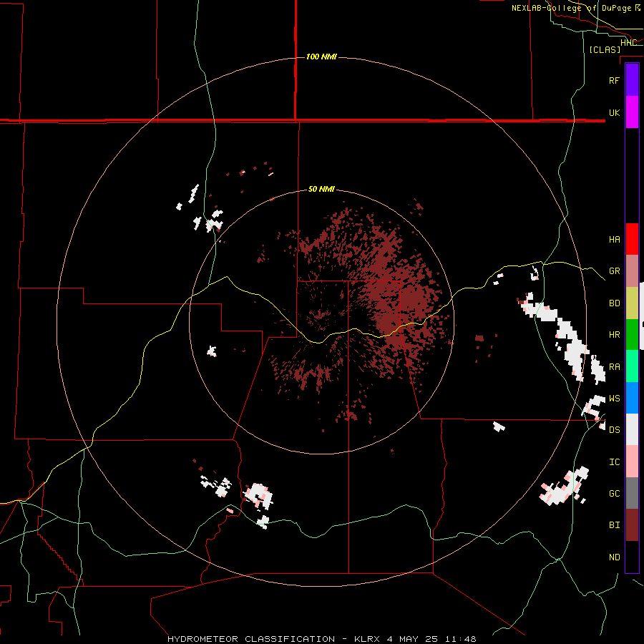Screen dimensions: 644x644
Task: Select the GC legend label
Action: [x=614, y=494]
